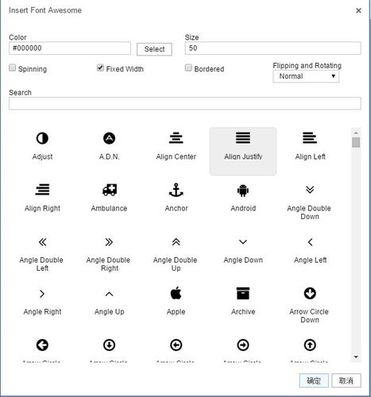Enable the Bordered checkbox

click(188, 68)
